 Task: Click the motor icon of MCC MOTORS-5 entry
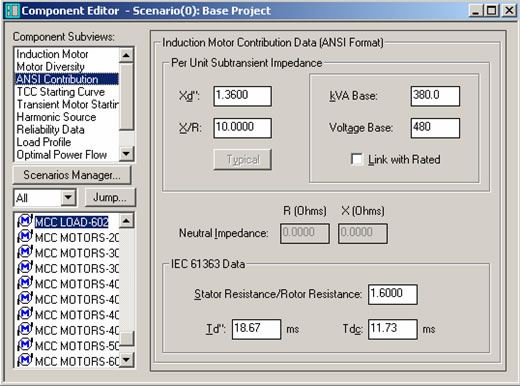[x=25, y=344]
